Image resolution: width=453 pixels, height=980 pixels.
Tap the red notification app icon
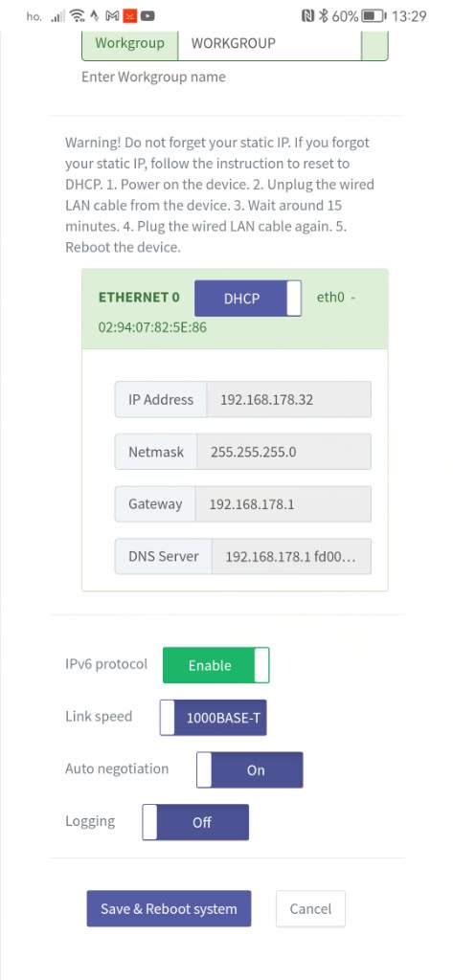(130, 16)
